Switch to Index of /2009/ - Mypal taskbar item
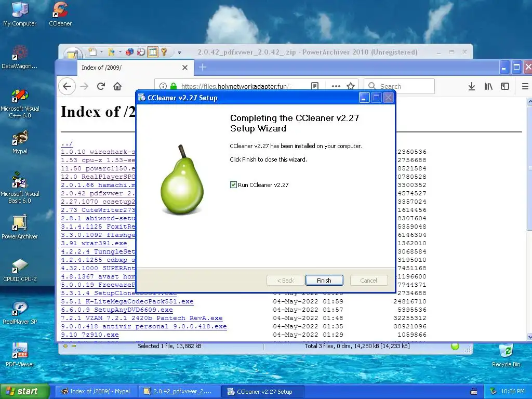 click(96, 391)
